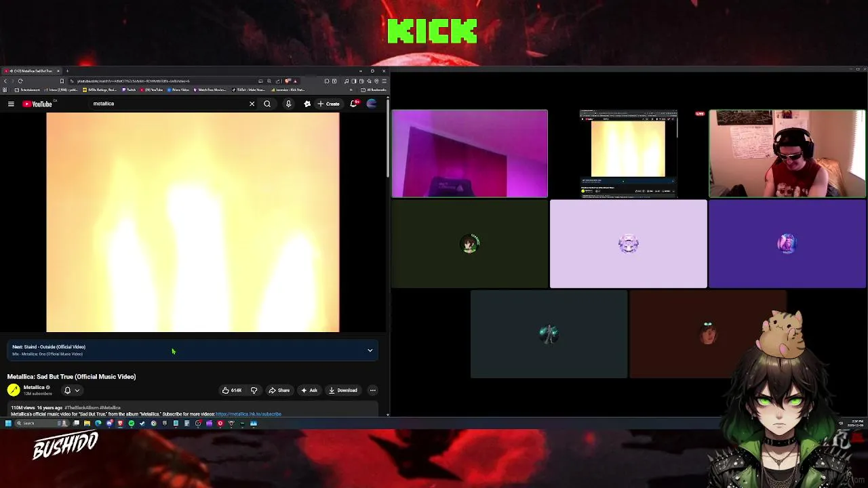The width and height of the screenshot is (868, 488).
Task: Open the YouTube account avatar menu
Action: click(372, 104)
